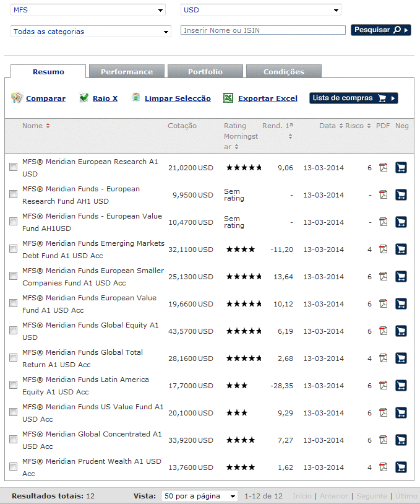The image size is (420, 504).
Task: Click MFS Meridian Prudent Wealth A1 fund name
Action: [92, 467]
